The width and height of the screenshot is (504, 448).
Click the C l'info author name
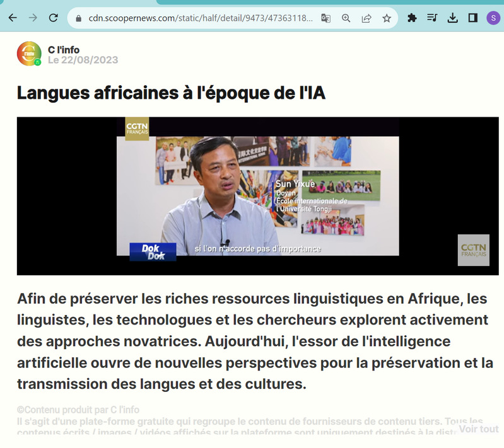pos(64,50)
